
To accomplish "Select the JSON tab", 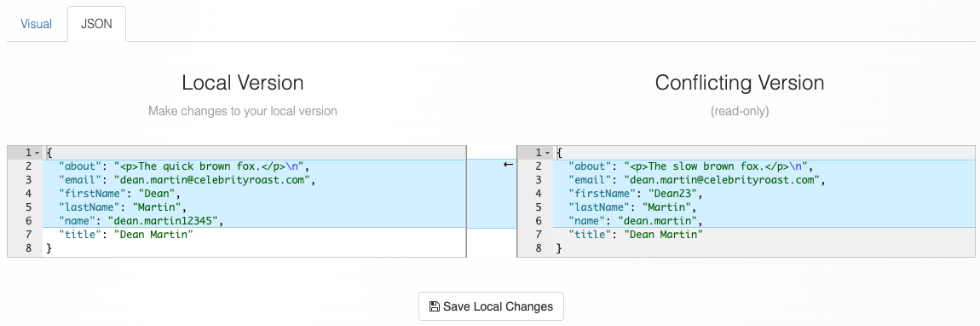I will click(96, 25).
